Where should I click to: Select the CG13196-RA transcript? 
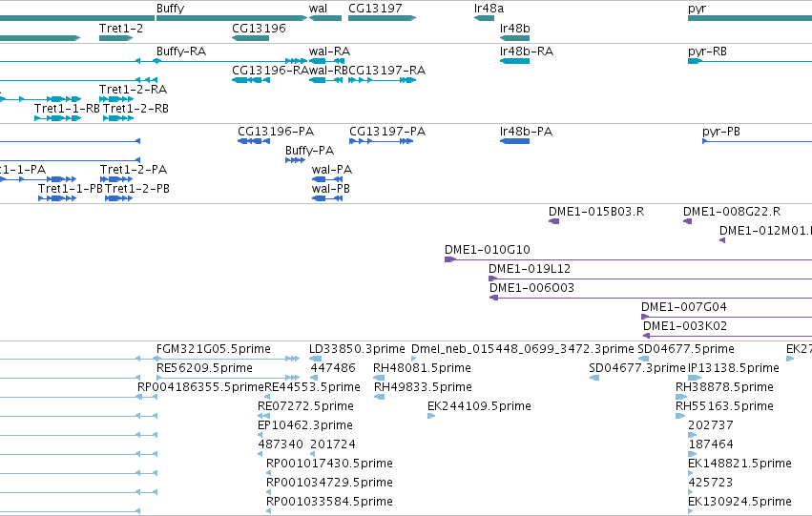click(x=251, y=80)
